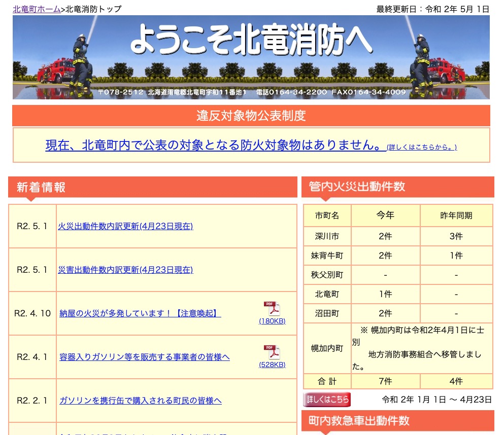Image resolution: width=504 pixels, height=435 pixels.
Task: Open the PDF icon beside 納屋の火災 notice
Action: (272, 308)
